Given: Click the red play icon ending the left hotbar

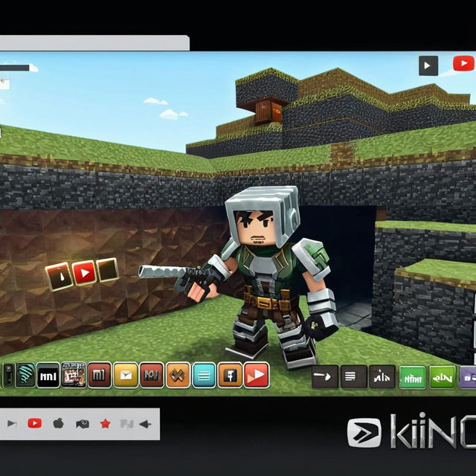Looking at the screenshot, I should [x=257, y=375].
